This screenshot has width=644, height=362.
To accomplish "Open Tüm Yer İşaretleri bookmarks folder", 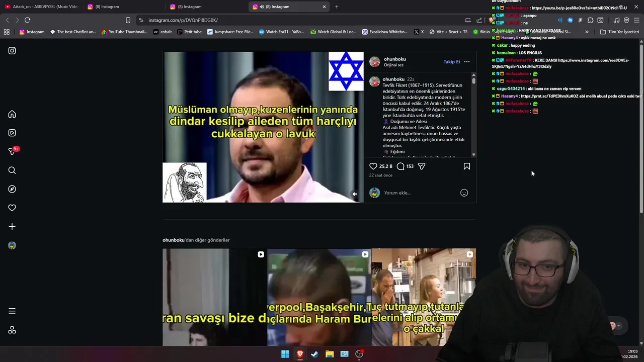I will pyautogui.click(x=619, y=32).
